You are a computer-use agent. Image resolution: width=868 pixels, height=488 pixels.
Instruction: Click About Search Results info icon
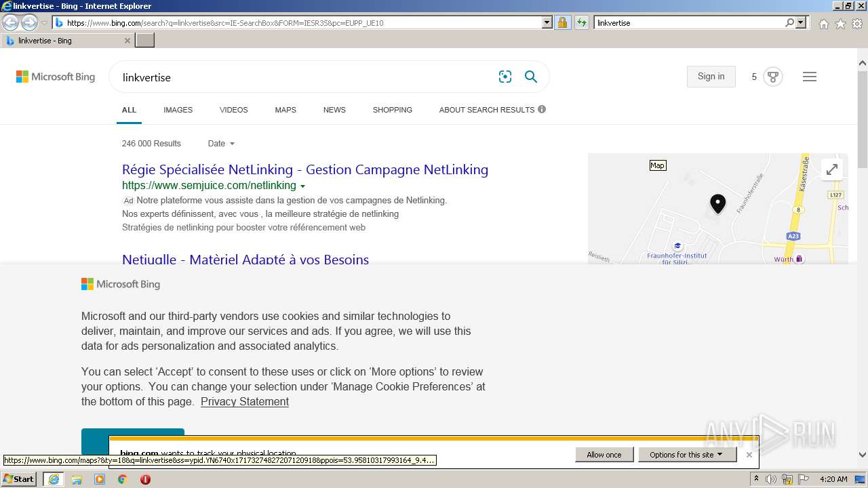[542, 109]
